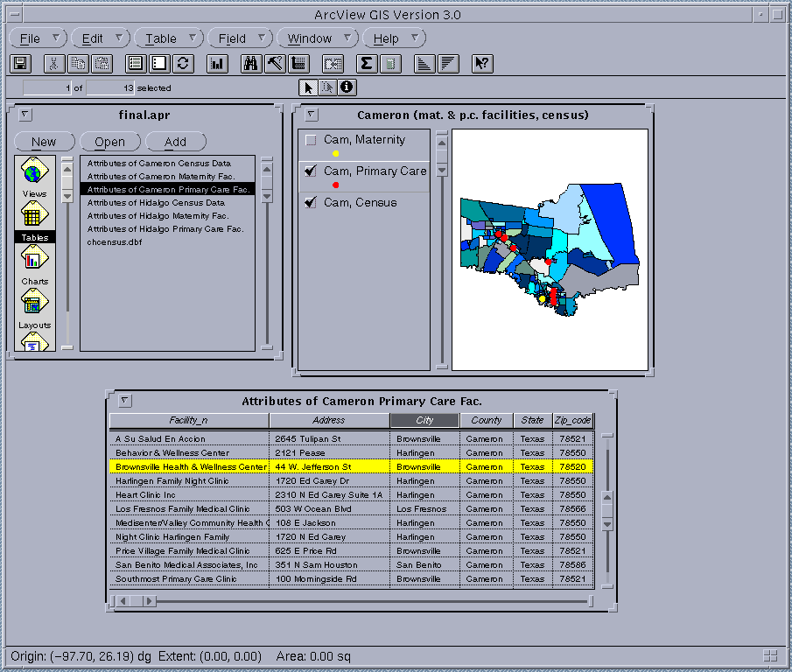
Task: Select the Facility_n column header
Action: pos(189,420)
